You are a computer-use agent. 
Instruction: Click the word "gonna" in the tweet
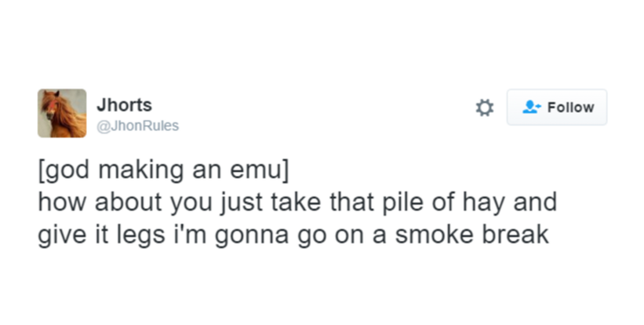coord(252,235)
